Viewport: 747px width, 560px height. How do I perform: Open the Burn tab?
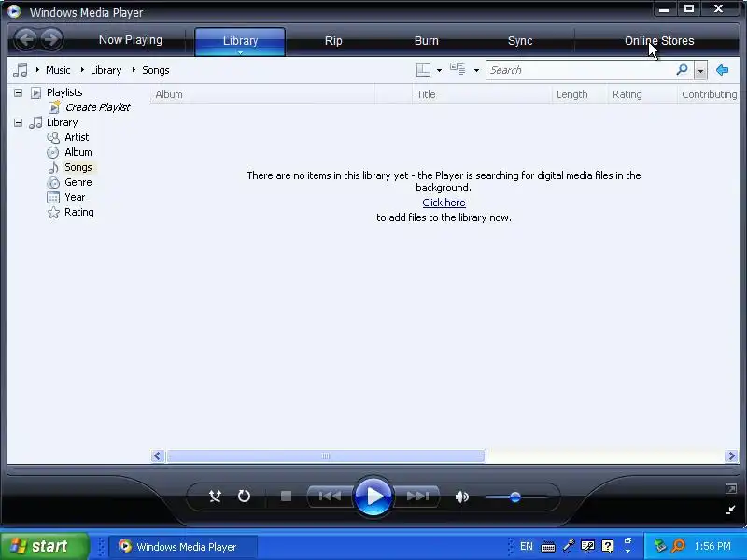click(427, 41)
